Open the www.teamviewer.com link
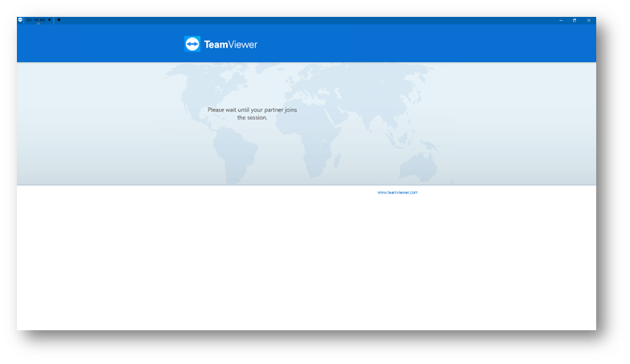The height and width of the screenshot is (364, 630). [397, 193]
